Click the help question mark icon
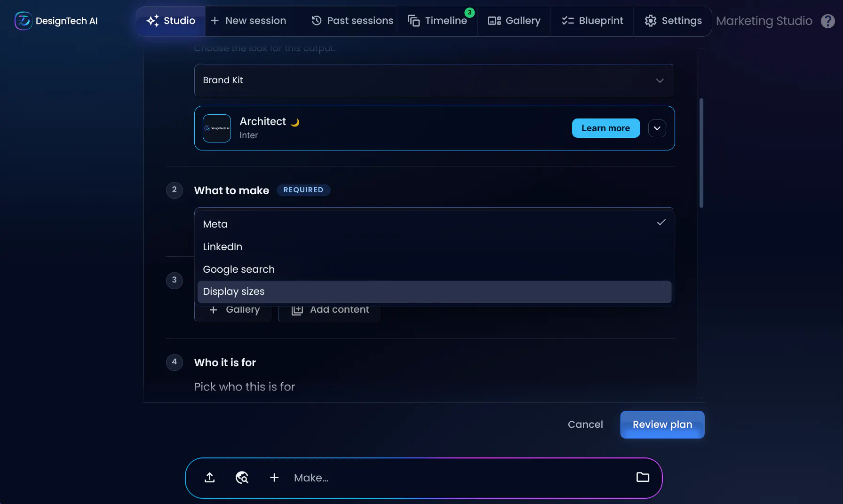The width and height of the screenshot is (843, 504). click(x=828, y=21)
